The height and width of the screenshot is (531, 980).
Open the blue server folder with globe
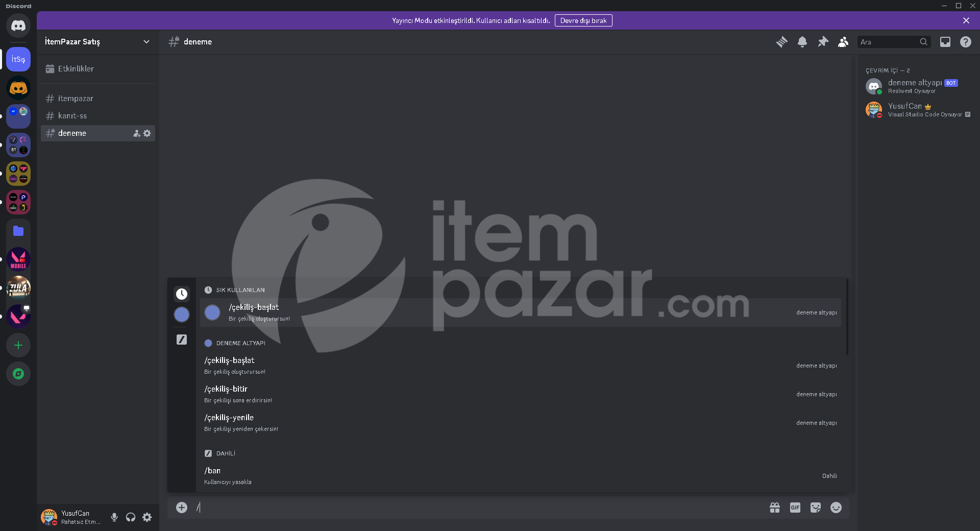[x=18, y=116]
